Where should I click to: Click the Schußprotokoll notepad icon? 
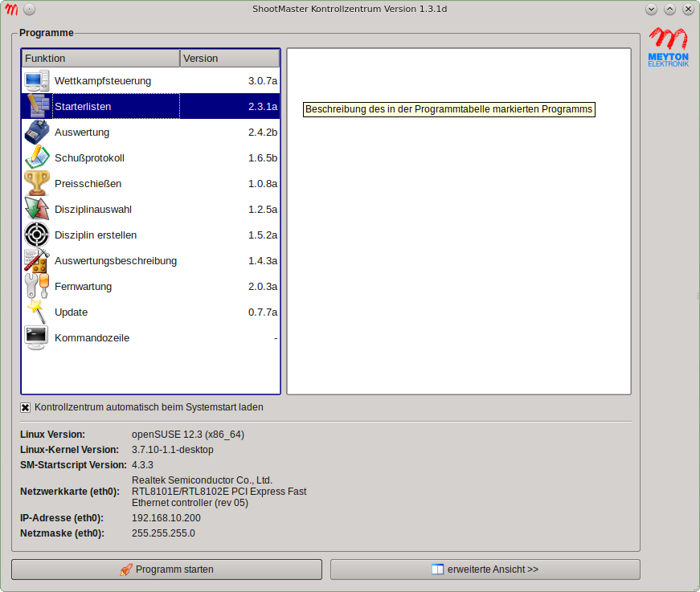point(36,158)
